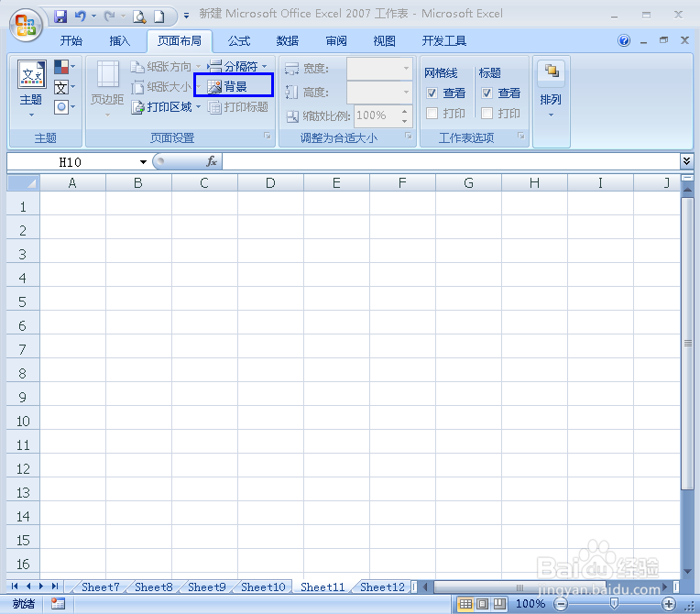
Task: Click the zoom slider handle
Action: (x=614, y=604)
